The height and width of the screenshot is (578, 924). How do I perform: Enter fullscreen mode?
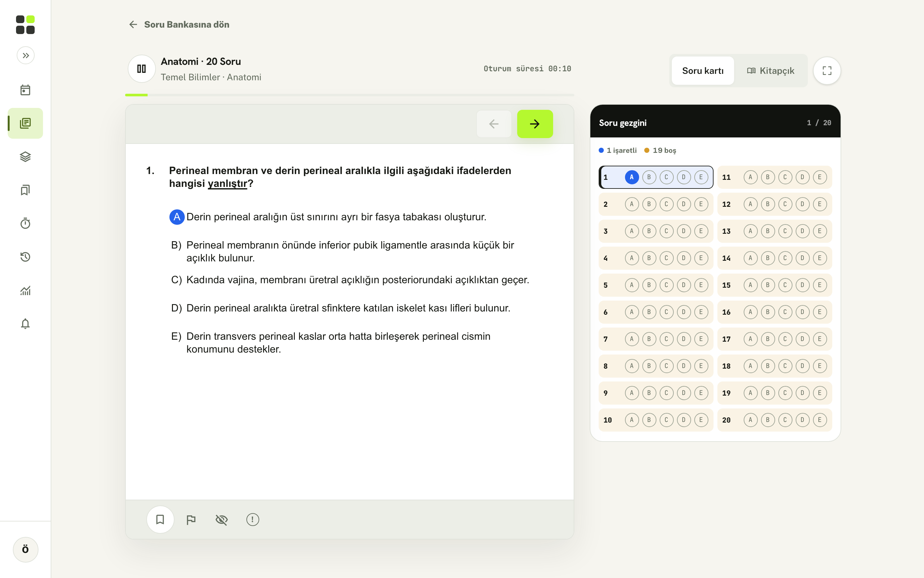pyautogui.click(x=827, y=71)
